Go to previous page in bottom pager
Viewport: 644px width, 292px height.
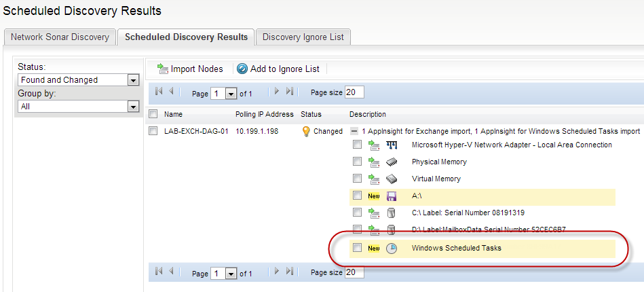click(171, 271)
